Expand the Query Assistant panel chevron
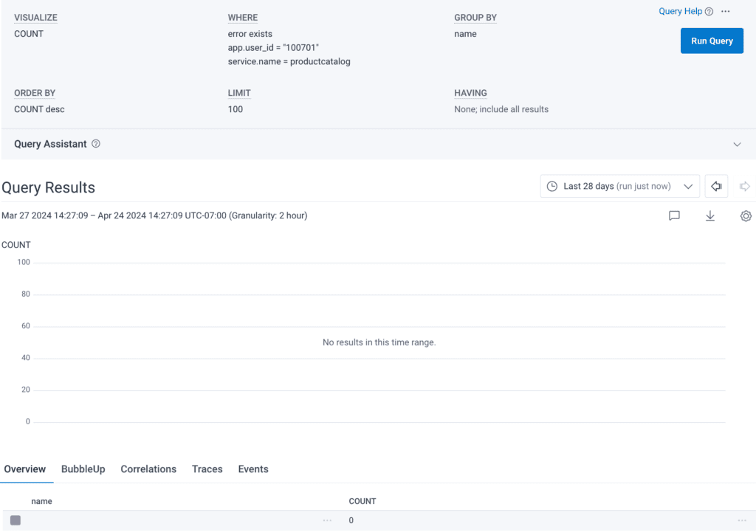 tap(737, 145)
